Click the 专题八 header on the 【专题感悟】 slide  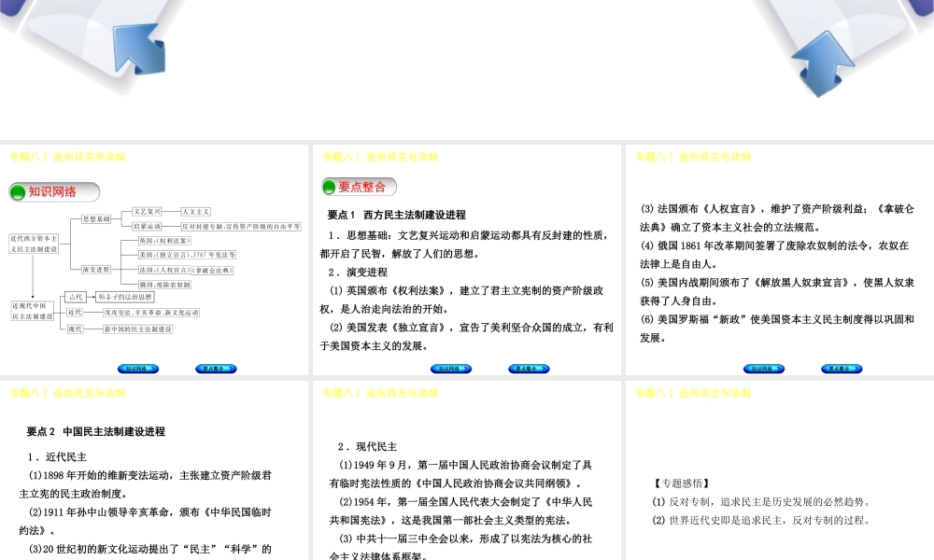click(x=693, y=393)
